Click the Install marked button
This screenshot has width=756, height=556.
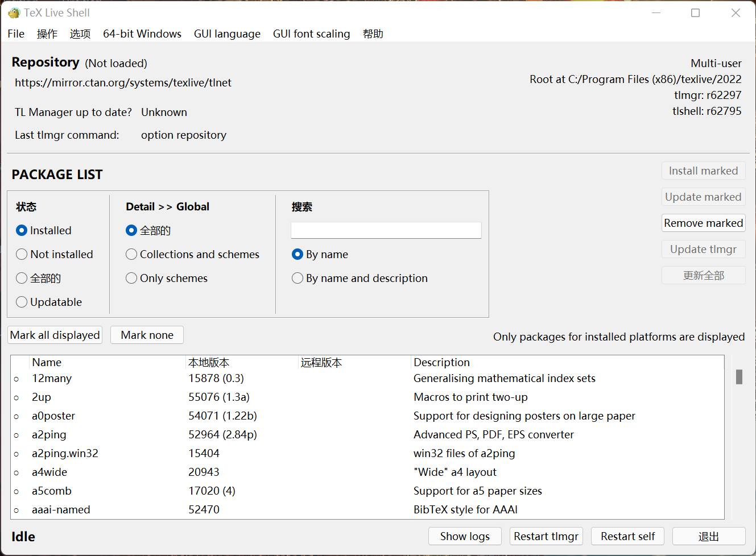tap(703, 171)
